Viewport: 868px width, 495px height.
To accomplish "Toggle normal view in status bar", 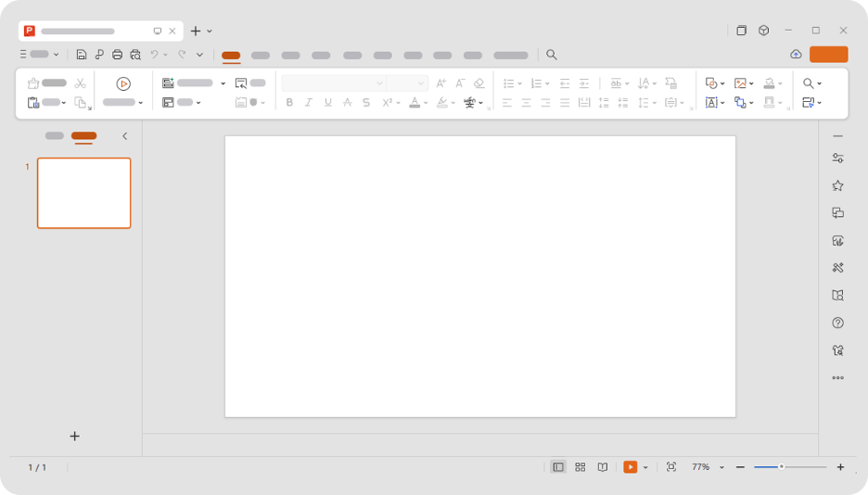I will 558,467.
